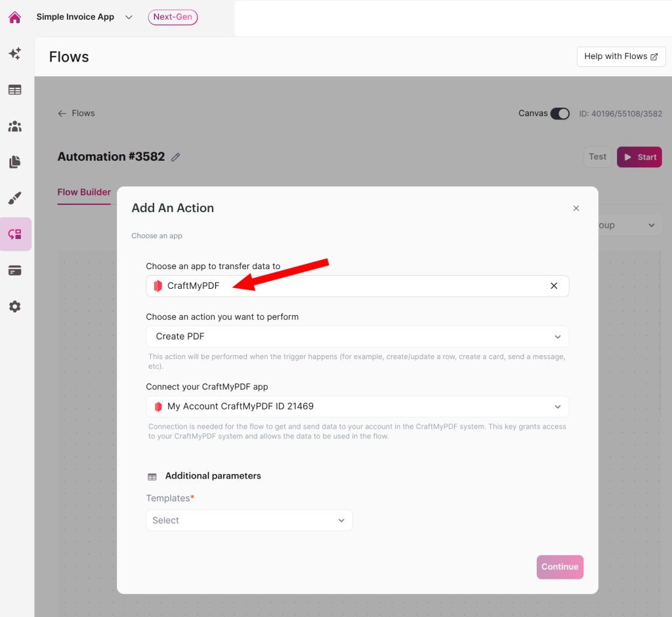Open the Tables icon in sidebar
This screenshot has height=617, width=672.
(15, 90)
